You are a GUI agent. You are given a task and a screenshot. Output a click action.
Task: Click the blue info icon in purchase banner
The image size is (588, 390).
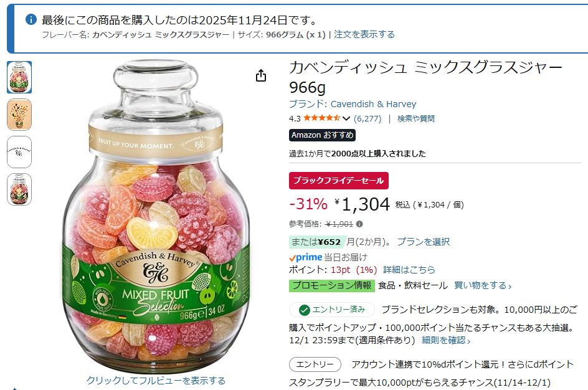pyautogui.click(x=31, y=20)
